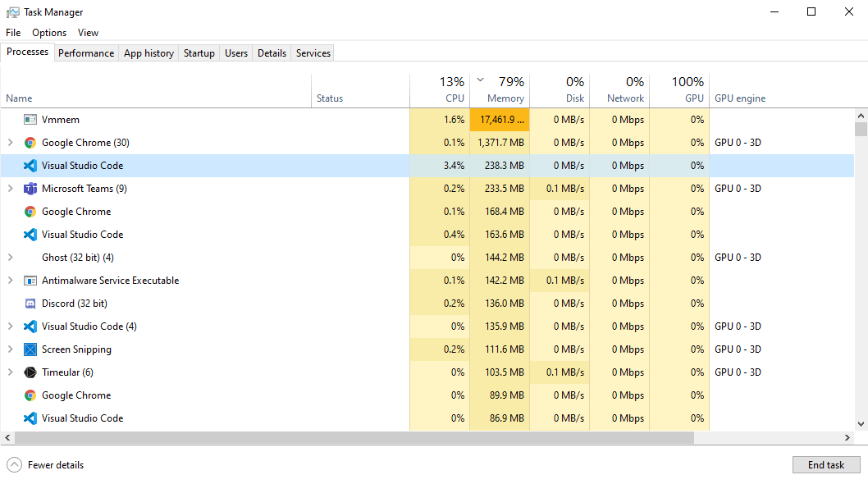
Task: Click the Antimalware Service Executable icon
Action: pyautogui.click(x=30, y=281)
